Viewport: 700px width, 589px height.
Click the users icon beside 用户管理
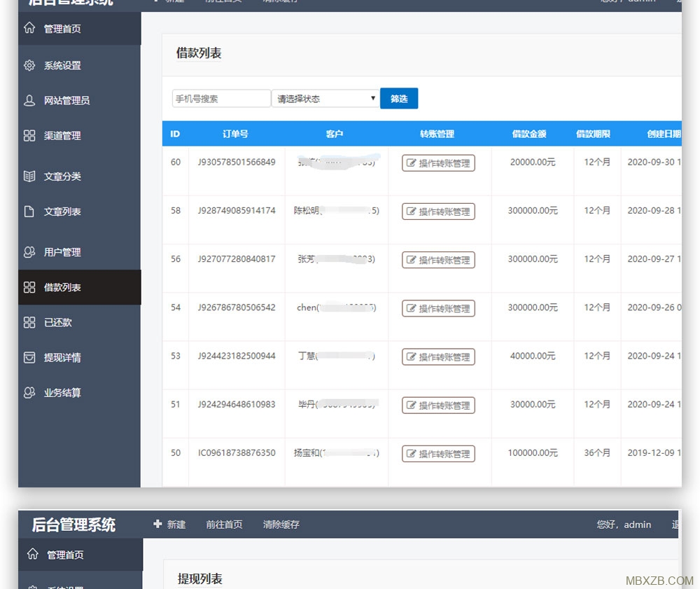click(29, 252)
